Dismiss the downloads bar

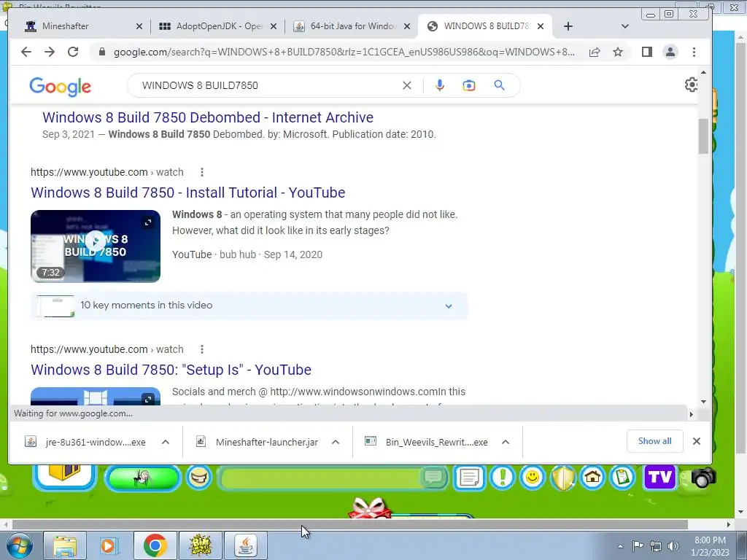click(697, 441)
